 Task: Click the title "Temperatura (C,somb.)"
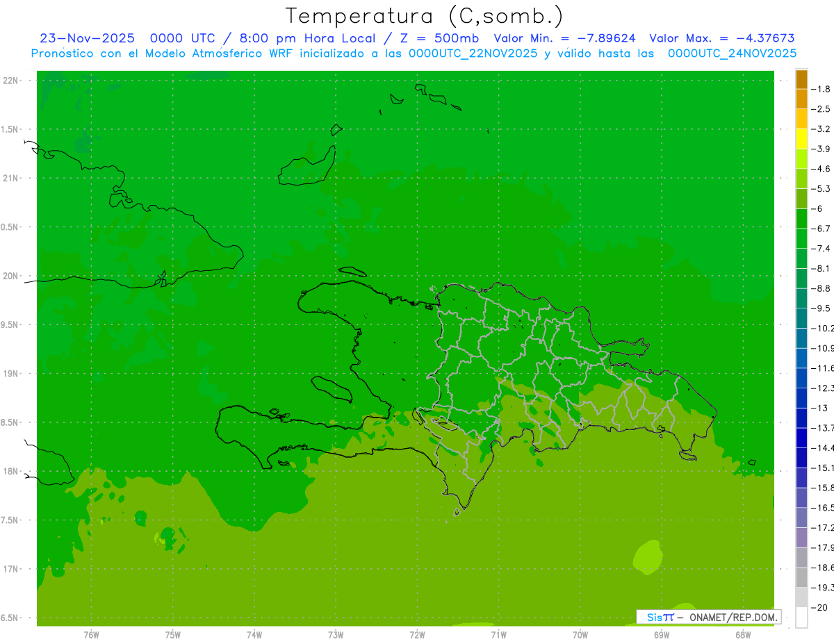point(424,15)
